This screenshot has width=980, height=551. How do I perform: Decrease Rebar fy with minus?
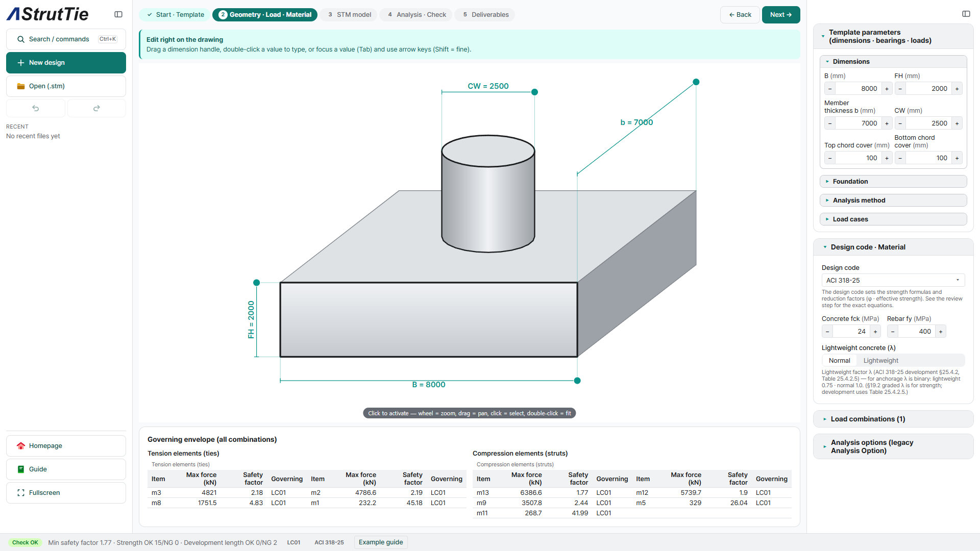coord(893,332)
